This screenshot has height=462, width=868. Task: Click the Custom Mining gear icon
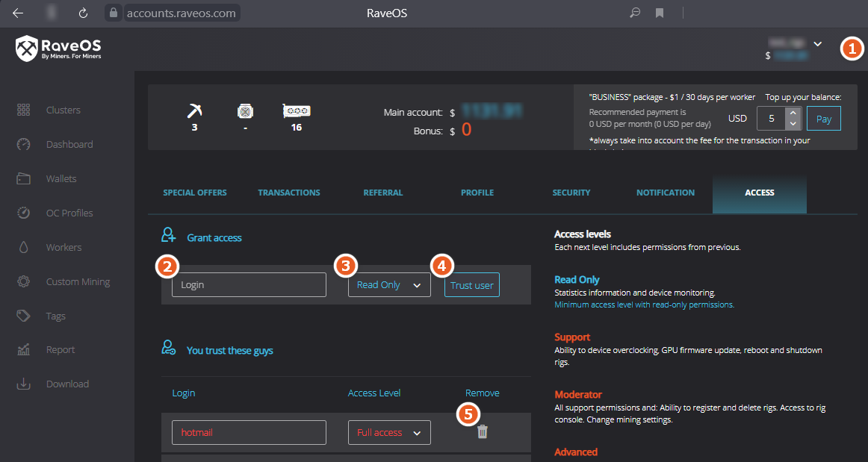(x=23, y=281)
